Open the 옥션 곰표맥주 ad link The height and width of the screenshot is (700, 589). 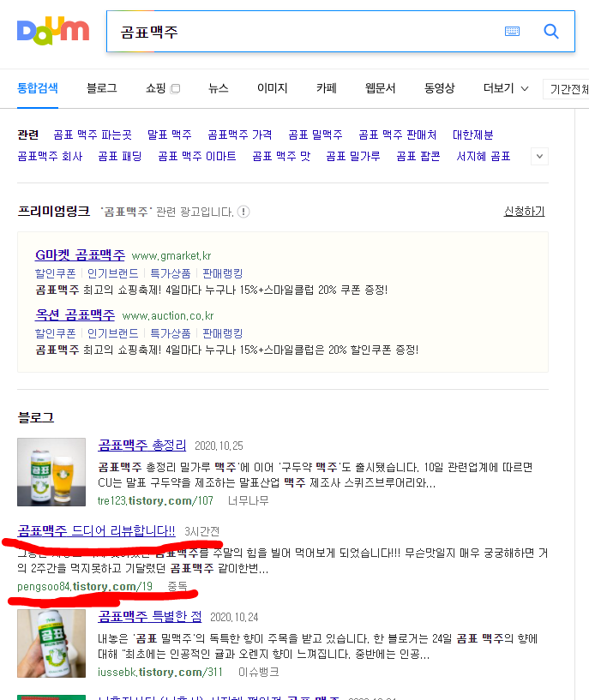click(x=75, y=314)
